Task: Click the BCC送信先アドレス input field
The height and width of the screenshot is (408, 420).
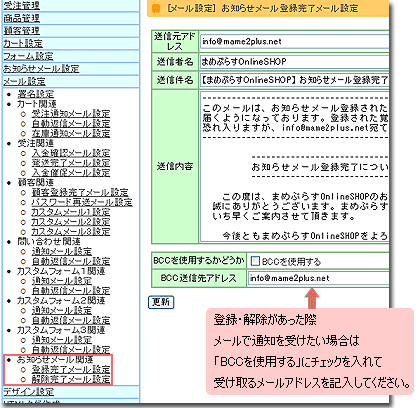Action: pos(318,278)
